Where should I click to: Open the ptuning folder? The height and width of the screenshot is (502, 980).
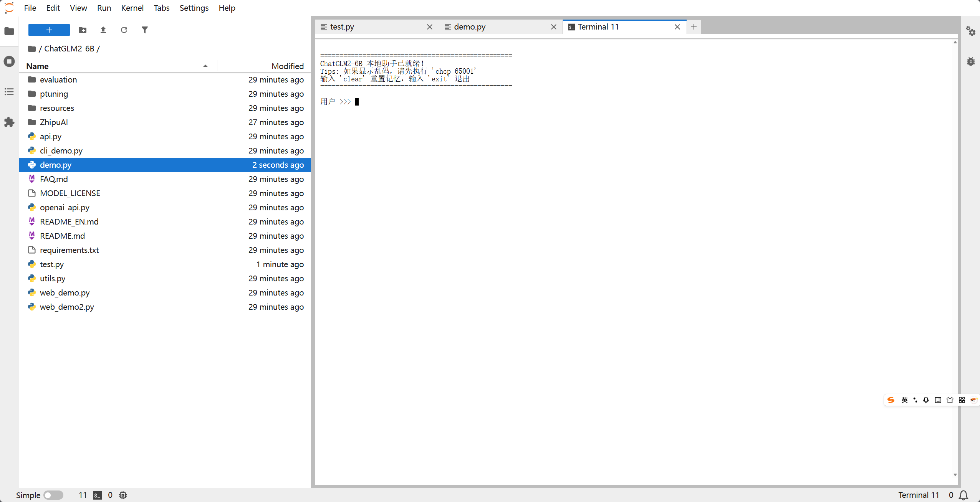click(54, 94)
